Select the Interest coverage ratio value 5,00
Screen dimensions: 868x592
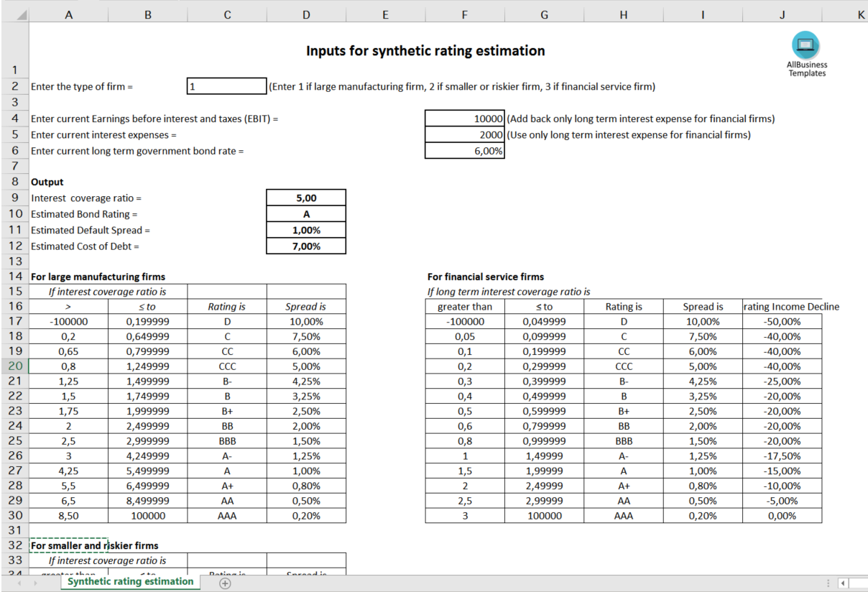306,198
